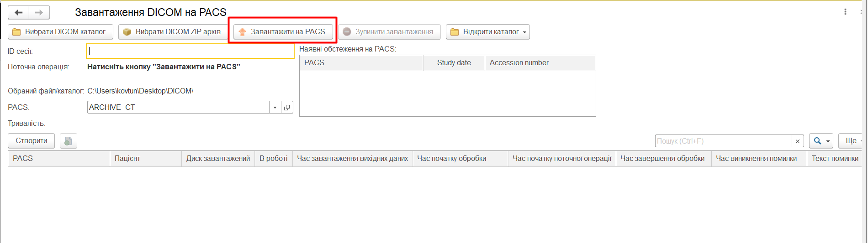Sort by the Текст помилки column header
Image resolution: width=868 pixels, height=243 pixels.
click(x=835, y=159)
